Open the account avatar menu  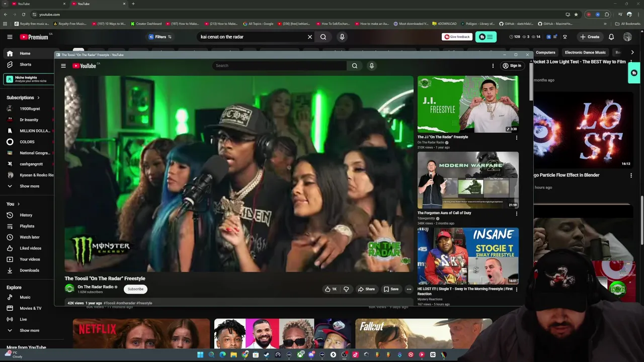click(627, 37)
